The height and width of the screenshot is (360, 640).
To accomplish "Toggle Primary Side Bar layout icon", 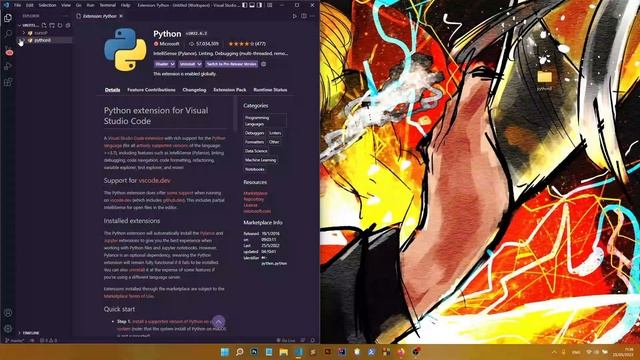I will [244, 5].
